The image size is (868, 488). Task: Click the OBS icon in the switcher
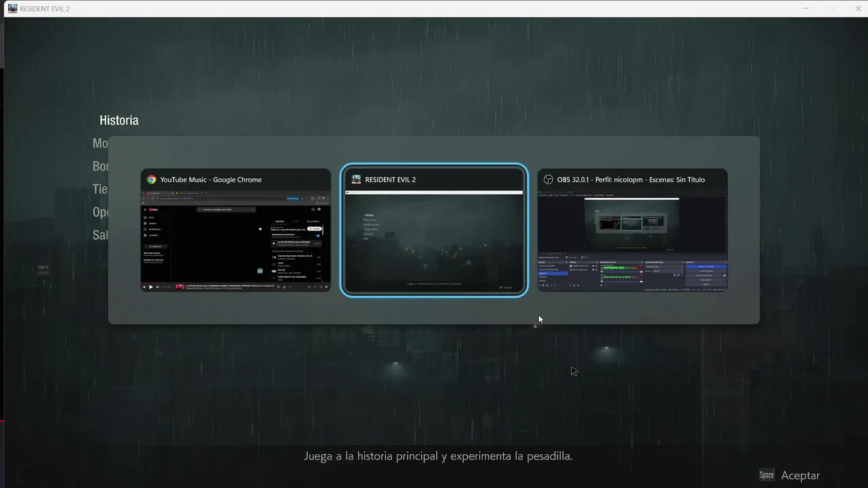click(x=549, y=180)
